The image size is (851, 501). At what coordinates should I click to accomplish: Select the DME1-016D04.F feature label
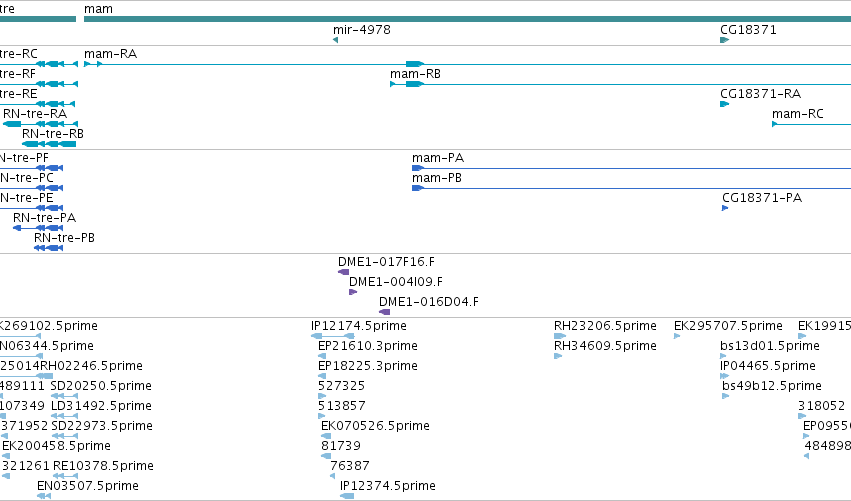[429, 302]
